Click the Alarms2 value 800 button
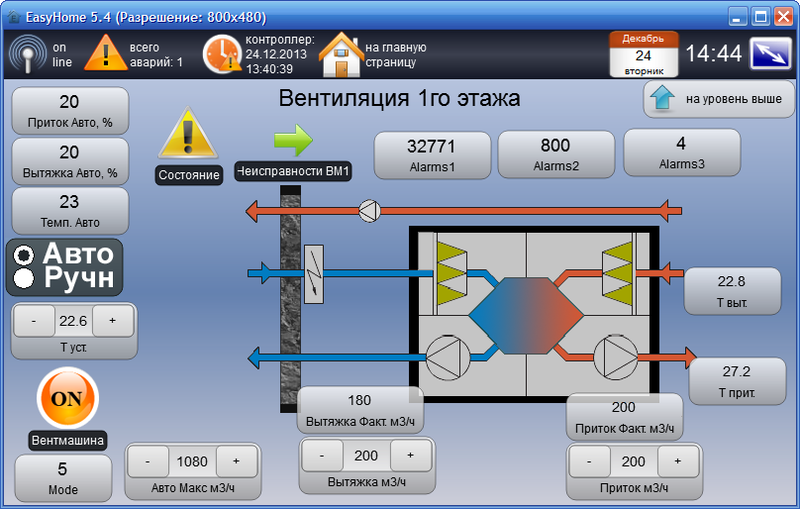800x509 pixels. coord(555,155)
